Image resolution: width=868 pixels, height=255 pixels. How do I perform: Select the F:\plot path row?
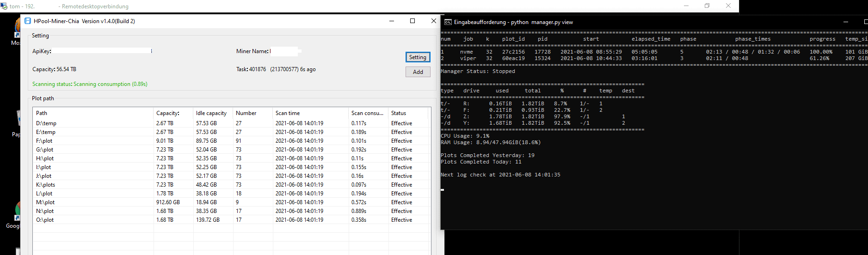(231, 141)
